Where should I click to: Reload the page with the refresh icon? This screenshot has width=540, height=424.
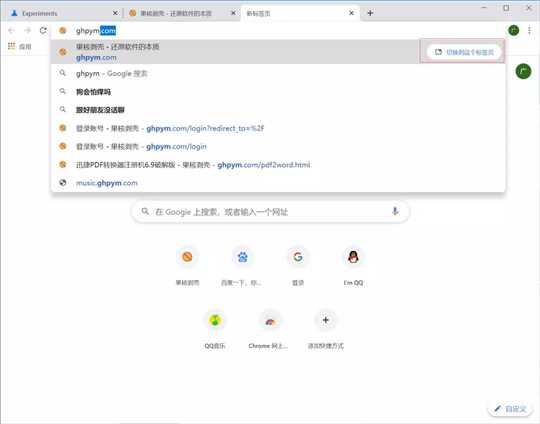click(x=43, y=30)
